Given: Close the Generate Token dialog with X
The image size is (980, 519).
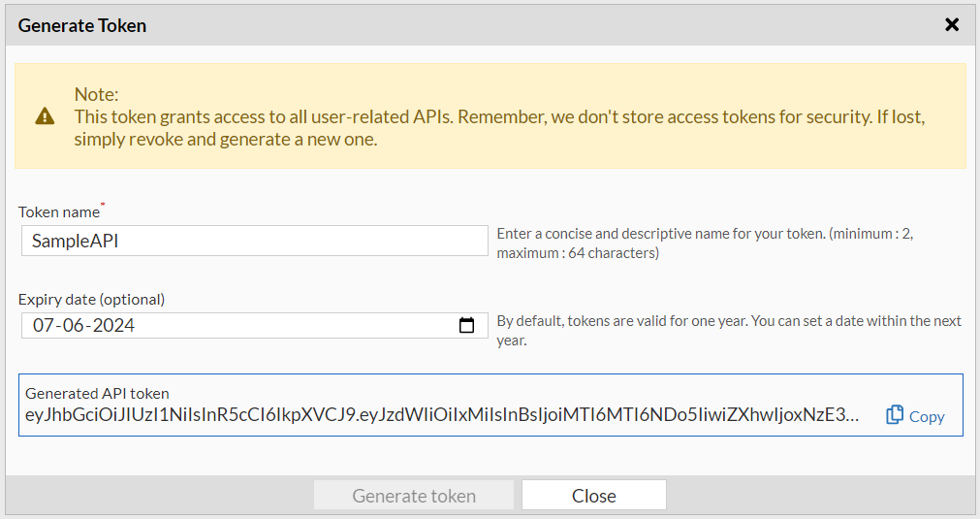Looking at the screenshot, I should pos(952,25).
